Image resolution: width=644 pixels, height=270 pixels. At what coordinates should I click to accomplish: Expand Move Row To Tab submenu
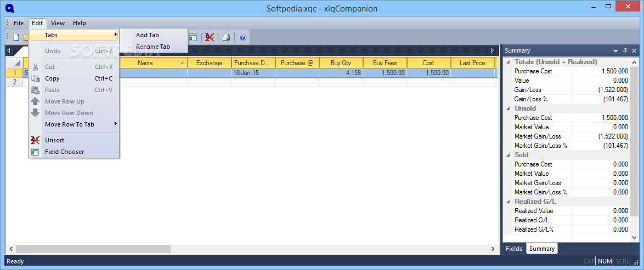tap(116, 124)
